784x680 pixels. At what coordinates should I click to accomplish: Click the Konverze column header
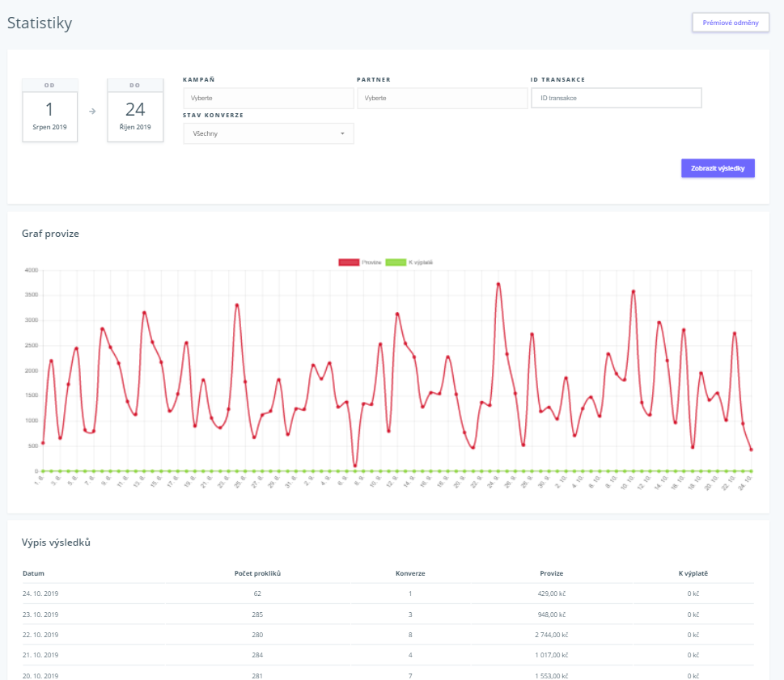pyautogui.click(x=410, y=573)
